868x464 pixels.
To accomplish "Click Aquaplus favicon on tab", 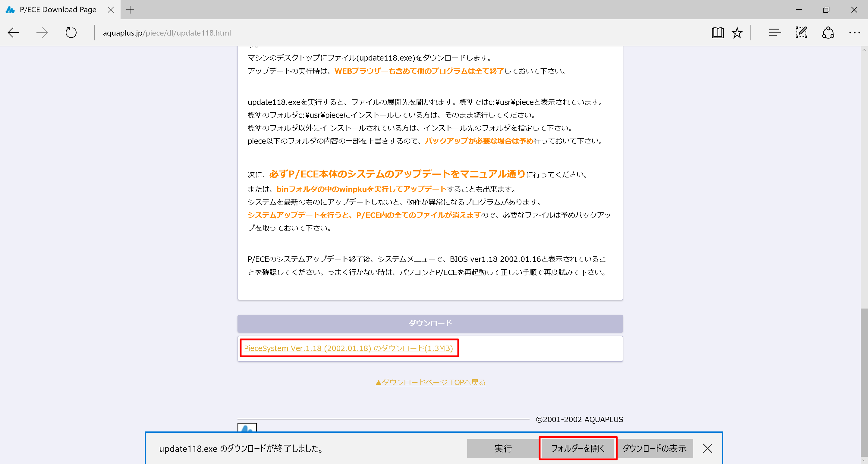I will (x=10, y=10).
